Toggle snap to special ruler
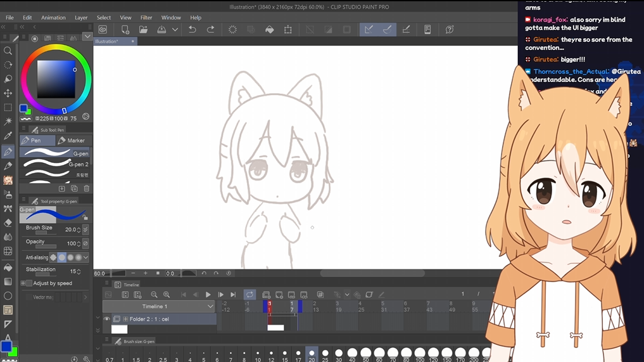 coord(387,29)
